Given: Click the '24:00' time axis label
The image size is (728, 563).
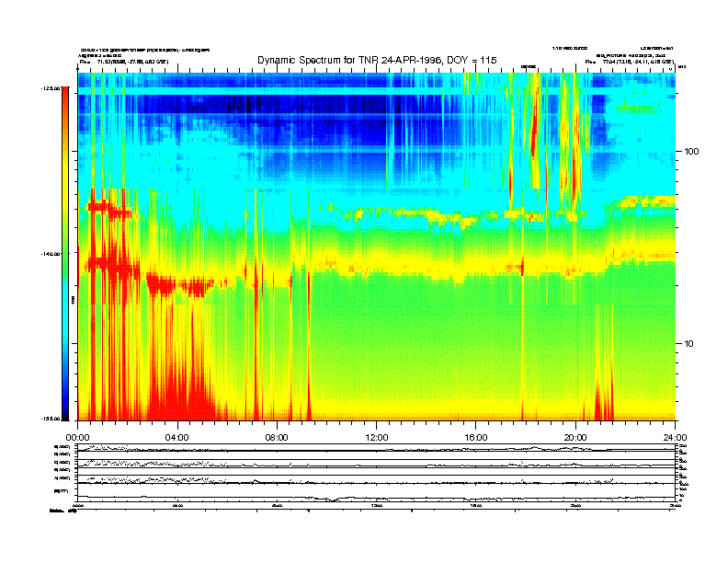Looking at the screenshot, I should point(675,438).
